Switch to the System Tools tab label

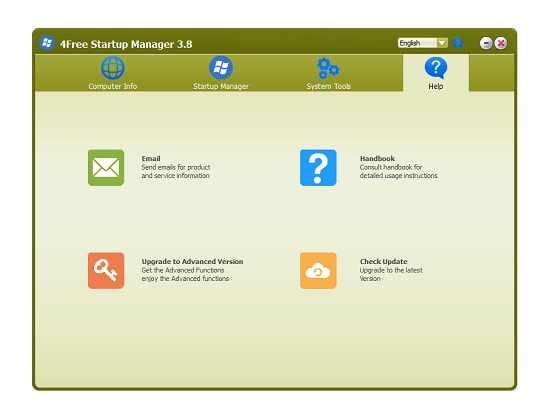[329, 86]
